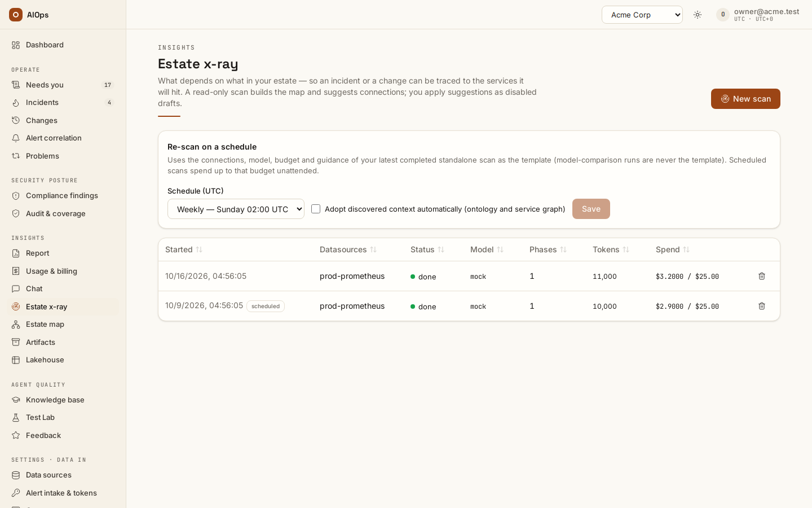812x508 pixels.
Task: Sort table by Phases column
Action: point(548,249)
